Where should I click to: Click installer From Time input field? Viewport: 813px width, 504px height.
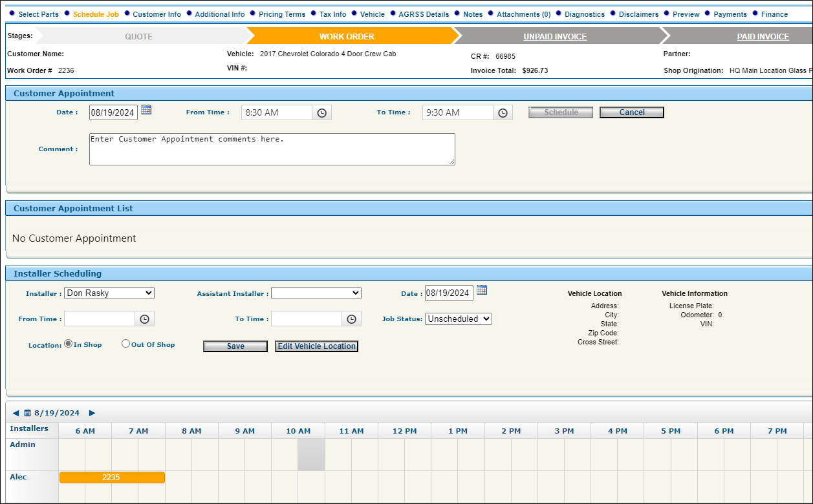point(100,319)
